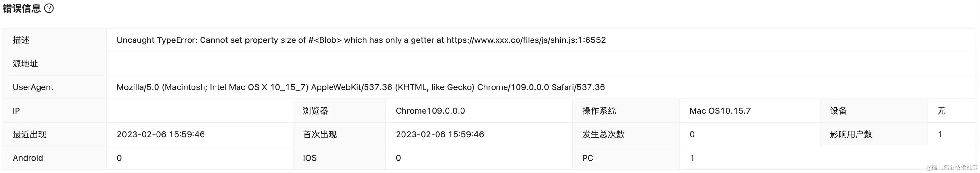Screen dimensions: 980x173
Task: Click the Mac OS10.15.7 system value
Action: point(720,111)
